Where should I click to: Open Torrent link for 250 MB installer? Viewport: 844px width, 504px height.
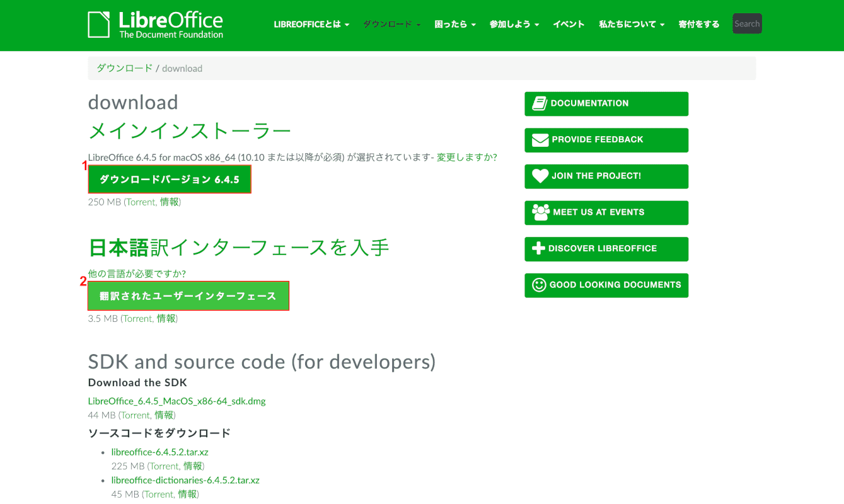pyautogui.click(x=141, y=202)
